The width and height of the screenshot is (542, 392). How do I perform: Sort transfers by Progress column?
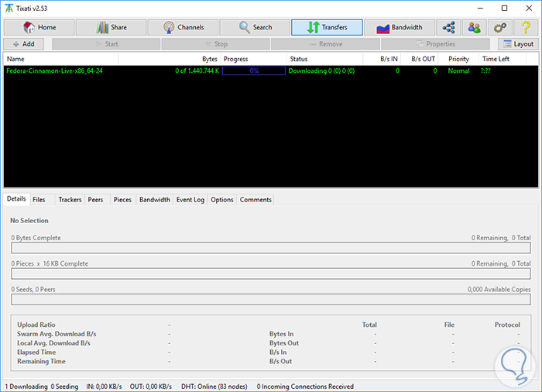coord(253,59)
